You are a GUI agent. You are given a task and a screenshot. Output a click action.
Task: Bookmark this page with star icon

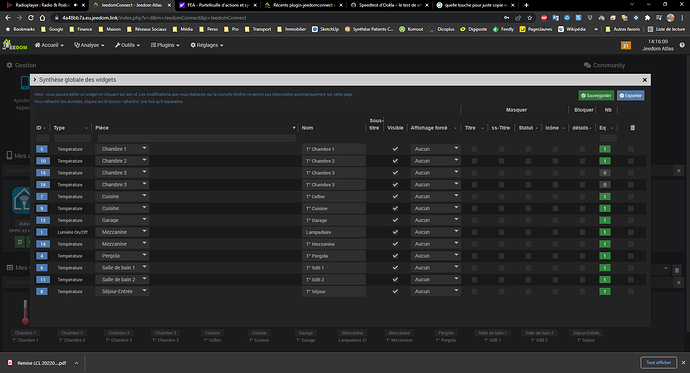(x=529, y=18)
